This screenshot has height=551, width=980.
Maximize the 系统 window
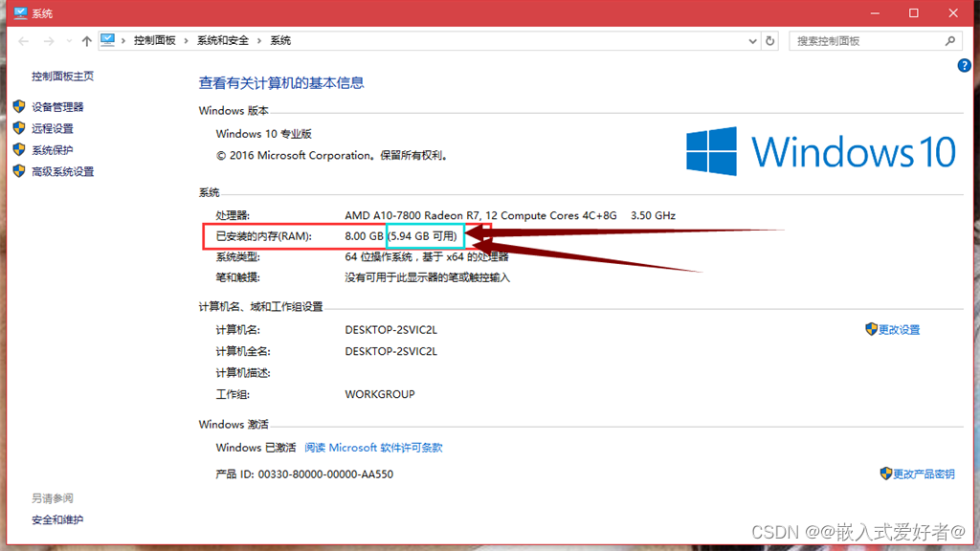coord(914,13)
